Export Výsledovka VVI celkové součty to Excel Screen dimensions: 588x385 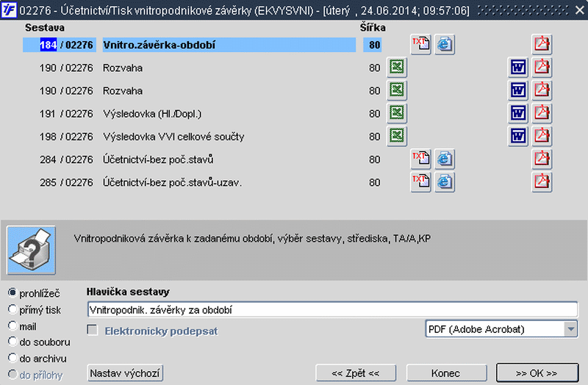tap(397, 136)
